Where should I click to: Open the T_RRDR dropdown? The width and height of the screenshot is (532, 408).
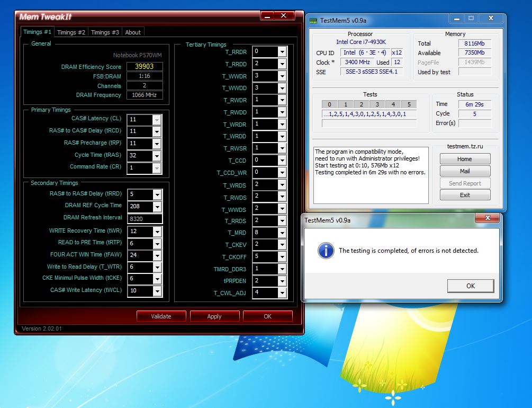pyautogui.click(x=282, y=52)
